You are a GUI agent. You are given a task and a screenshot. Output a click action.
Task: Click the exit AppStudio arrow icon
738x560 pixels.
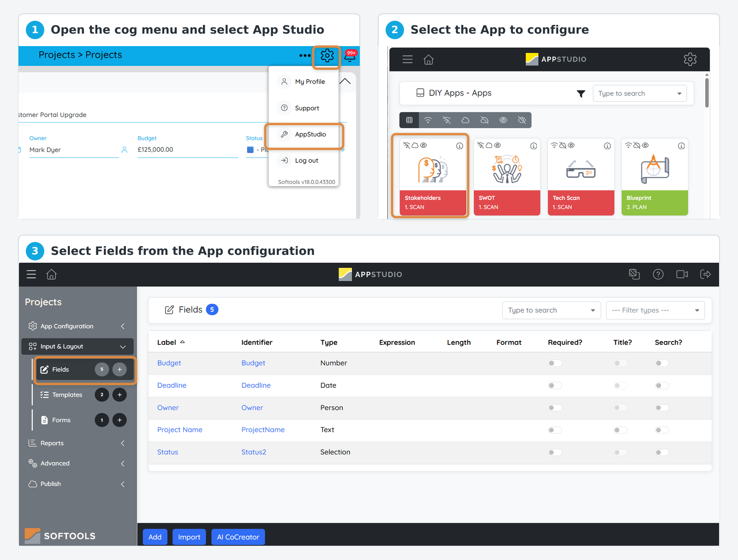point(705,274)
